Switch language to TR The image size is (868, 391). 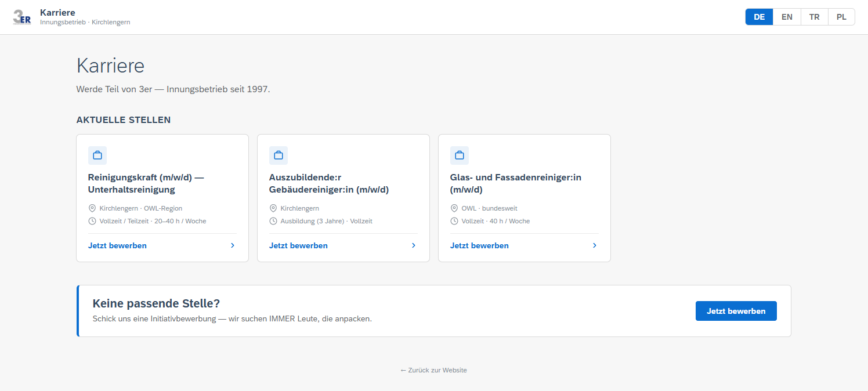coord(815,17)
